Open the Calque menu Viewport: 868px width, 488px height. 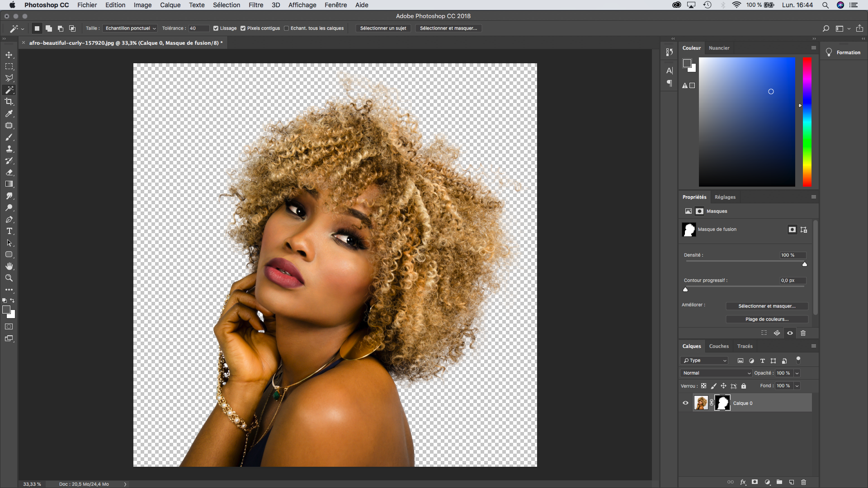click(170, 5)
